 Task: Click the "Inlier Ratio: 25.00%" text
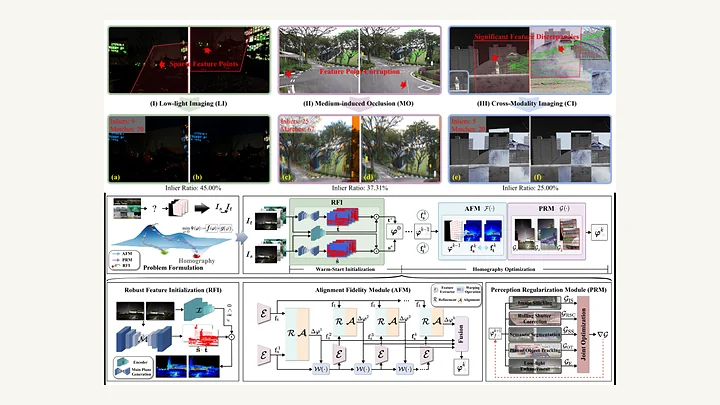click(530, 188)
